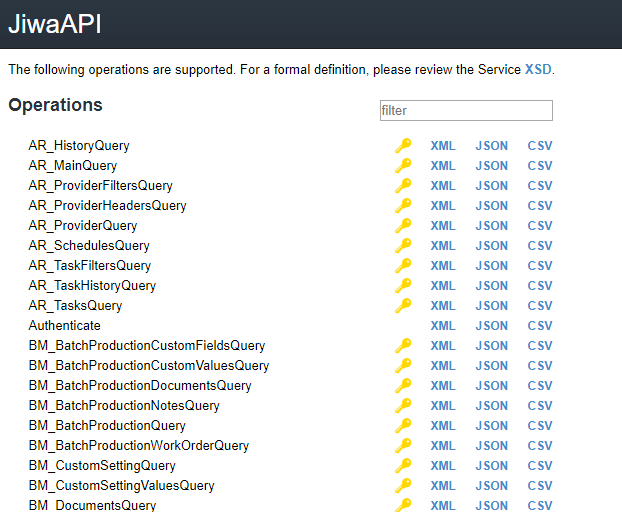The width and height of the screenshot is (622, 512).
Task: Open XML link for BM_BatchProductionCustomValuesQuery
Action: coord(443,365)
